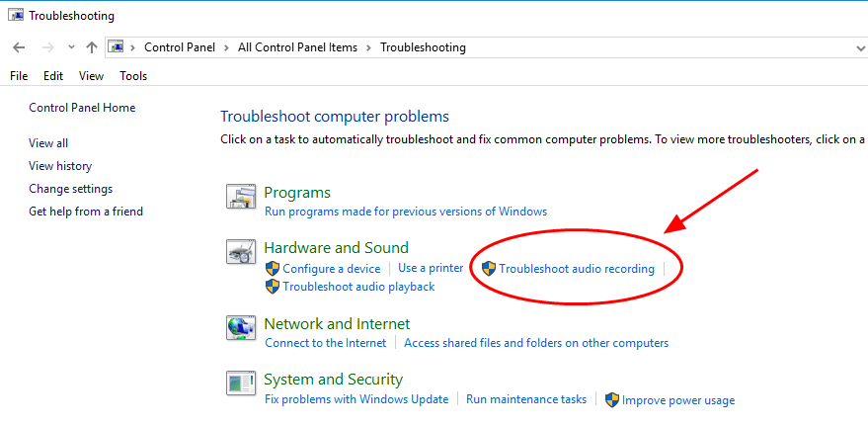Viewport: 868px width, 427px height.
Task: Open the Tools menu
Action: pyautogui.click(x=133, y=76)
